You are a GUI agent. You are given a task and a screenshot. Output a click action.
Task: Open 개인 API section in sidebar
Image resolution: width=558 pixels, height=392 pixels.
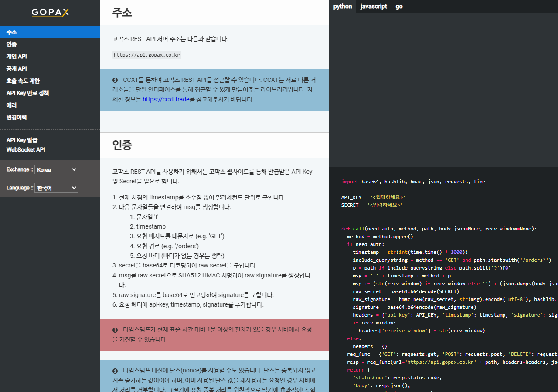click(x=50, y=57)
